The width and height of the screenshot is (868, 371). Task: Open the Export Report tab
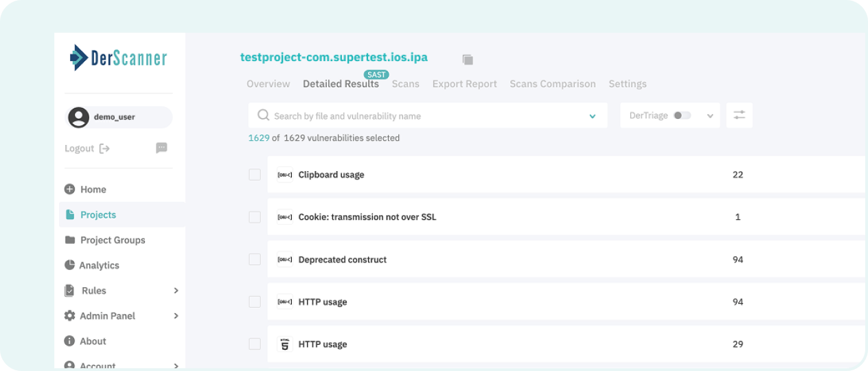[x=464, y=84]
